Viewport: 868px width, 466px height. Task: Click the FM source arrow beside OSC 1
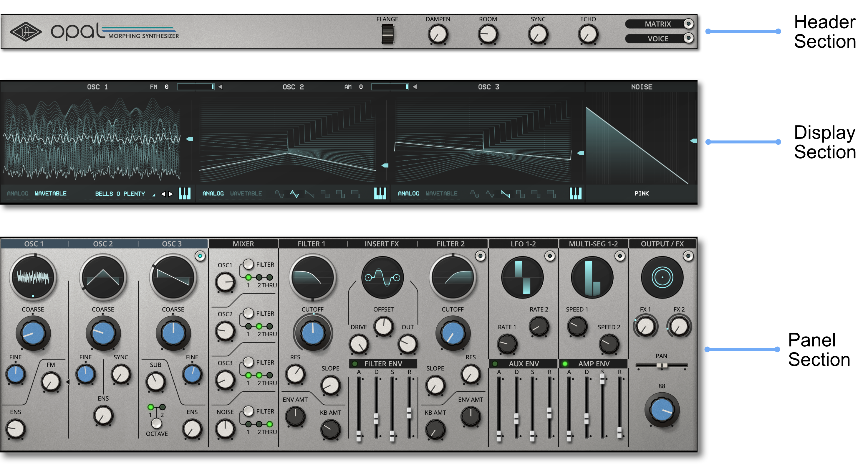coord(220,87)
